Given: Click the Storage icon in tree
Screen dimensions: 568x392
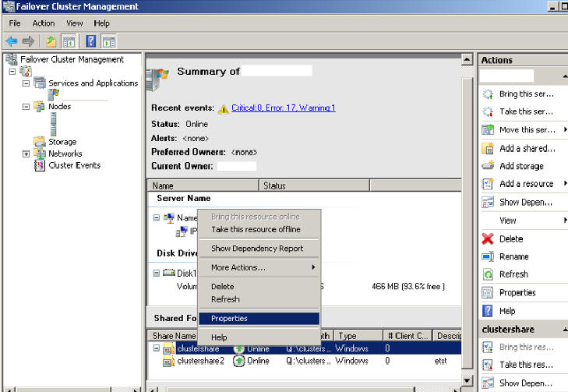Looking at the screenshot, I should 40,142.
